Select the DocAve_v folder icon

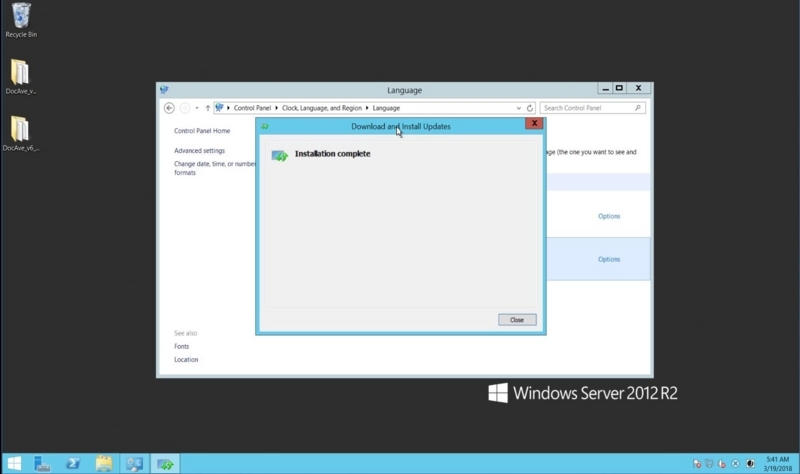(20, 77)
